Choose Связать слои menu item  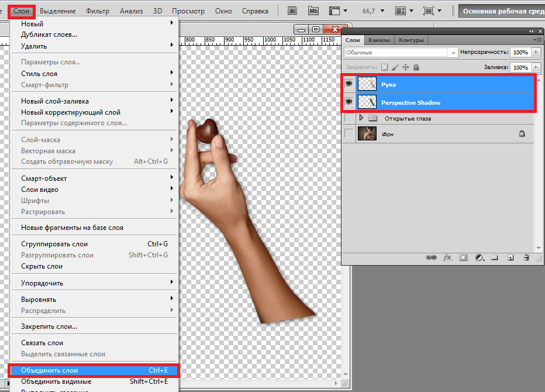tap(95, 343)
